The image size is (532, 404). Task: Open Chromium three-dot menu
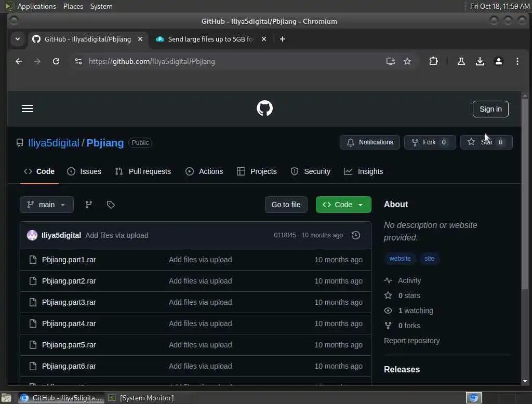pos(517,61)
